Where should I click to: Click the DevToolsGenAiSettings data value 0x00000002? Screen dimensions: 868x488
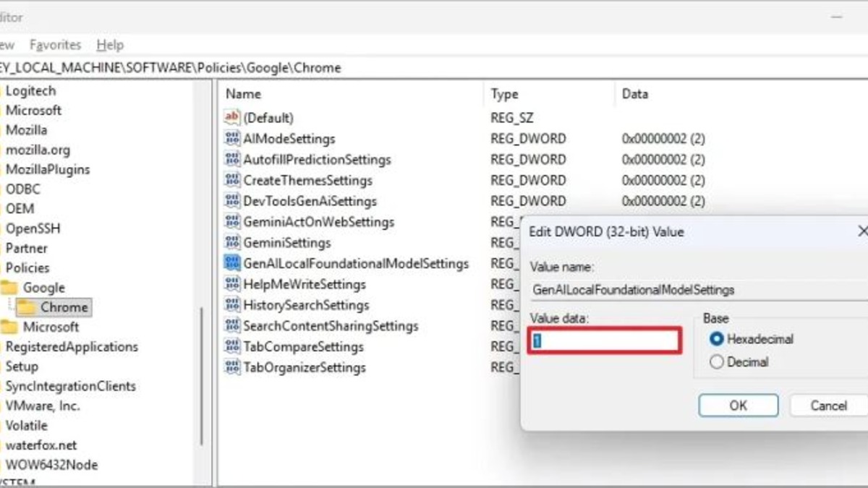[663, 201]
